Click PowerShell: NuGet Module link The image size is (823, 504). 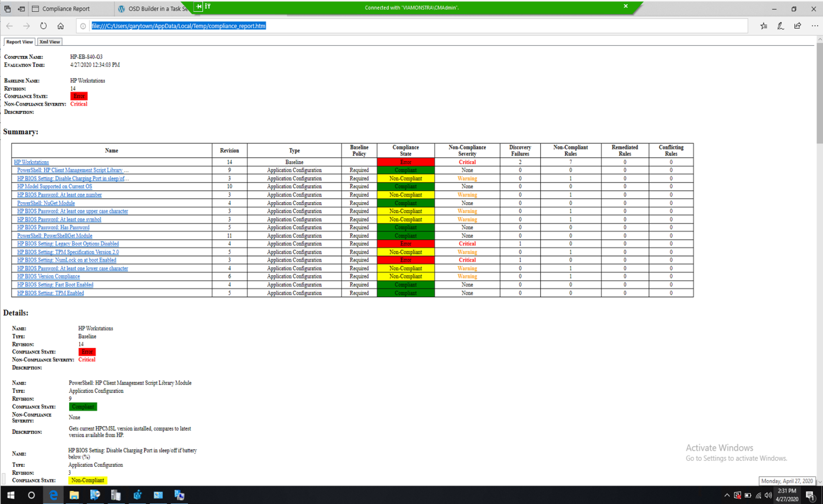click(x=46, y=203)
